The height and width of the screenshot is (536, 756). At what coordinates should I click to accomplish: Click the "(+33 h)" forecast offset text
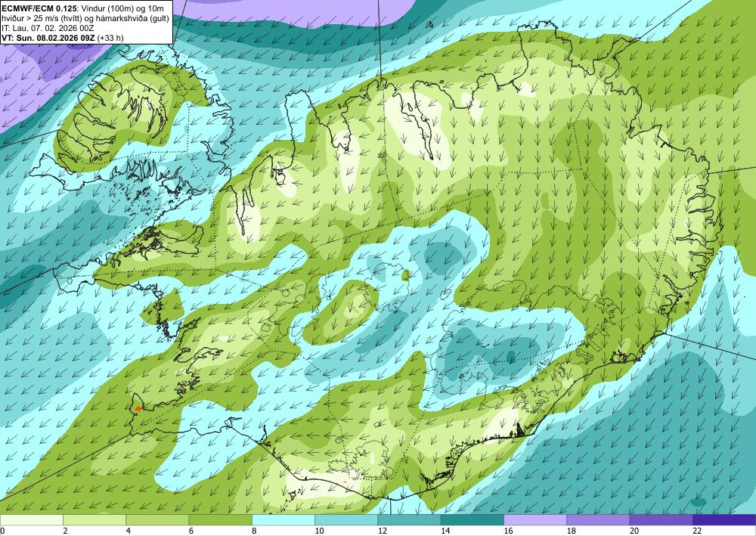110,38
